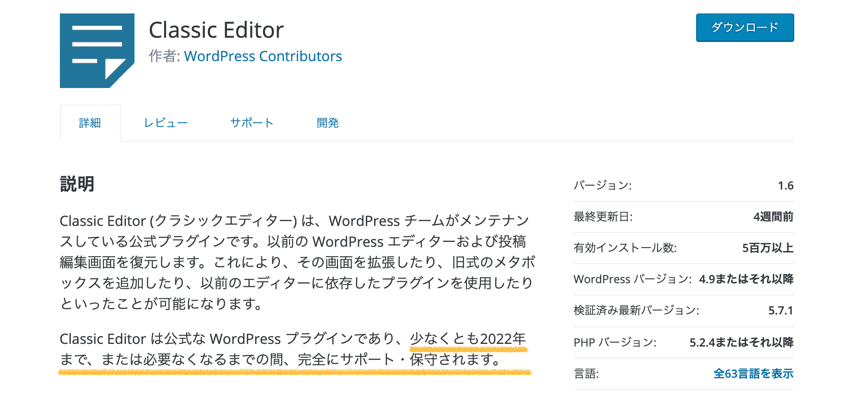The height and width of the screenshot is (412, 868).
Task: Click the 検証済み最新バージョン: label
Action: 636,311
